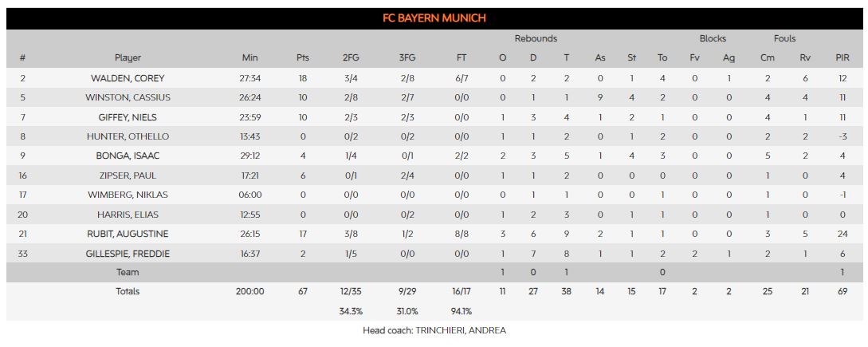
Task: Sort table by PIR column header
Action: tap(842, 57)
